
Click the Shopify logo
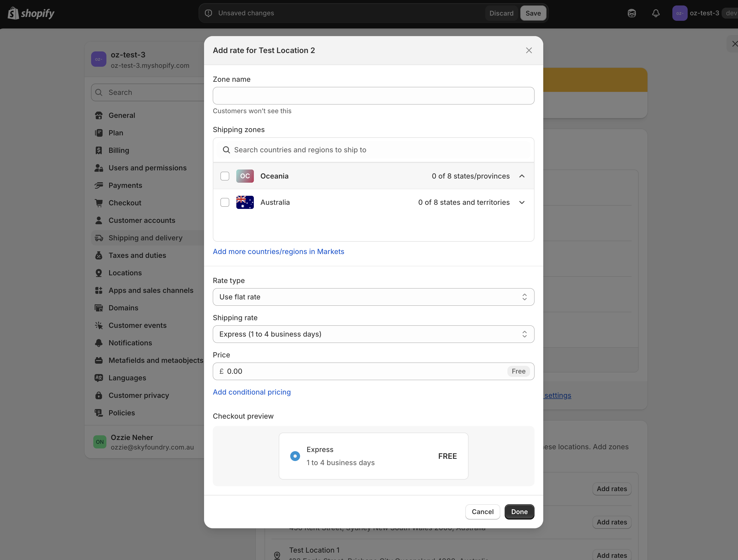[x=31, y=13]
